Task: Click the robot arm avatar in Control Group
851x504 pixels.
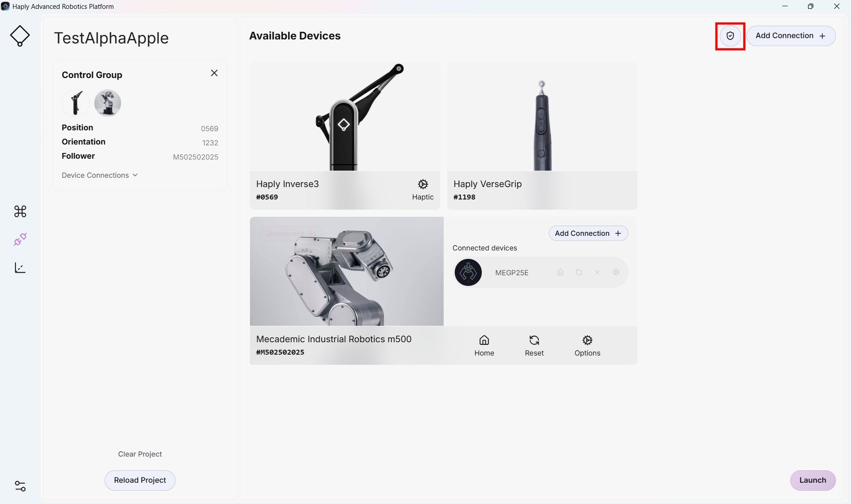Action: [x=108, y=103]
